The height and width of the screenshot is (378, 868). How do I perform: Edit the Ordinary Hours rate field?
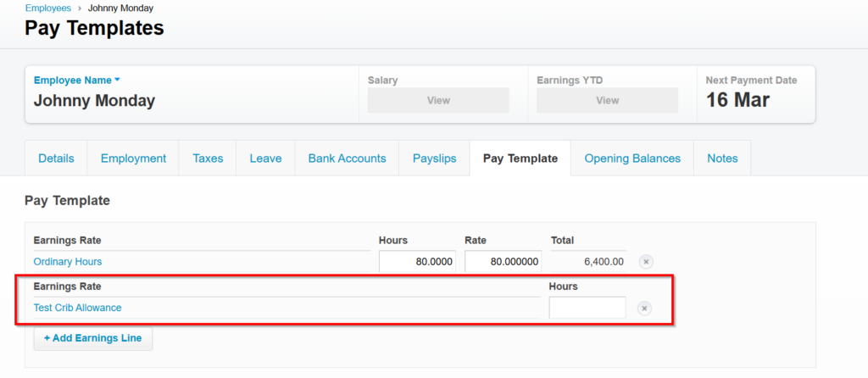coord(504,262)
